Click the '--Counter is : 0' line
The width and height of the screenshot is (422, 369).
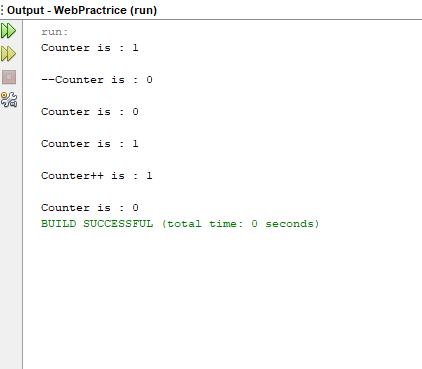point(97,80)
